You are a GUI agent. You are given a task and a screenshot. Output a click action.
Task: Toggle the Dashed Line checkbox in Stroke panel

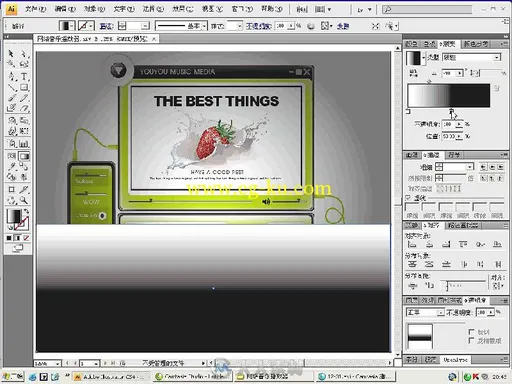pos(408,198)
